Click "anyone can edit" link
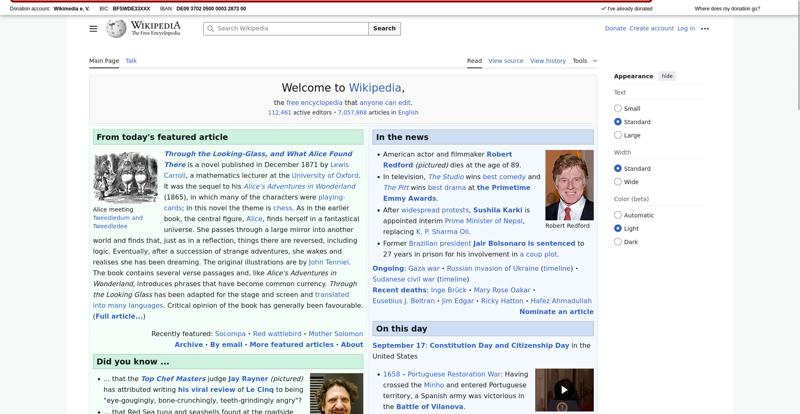Viewport: 800px width, 414px height. [385, 103]
